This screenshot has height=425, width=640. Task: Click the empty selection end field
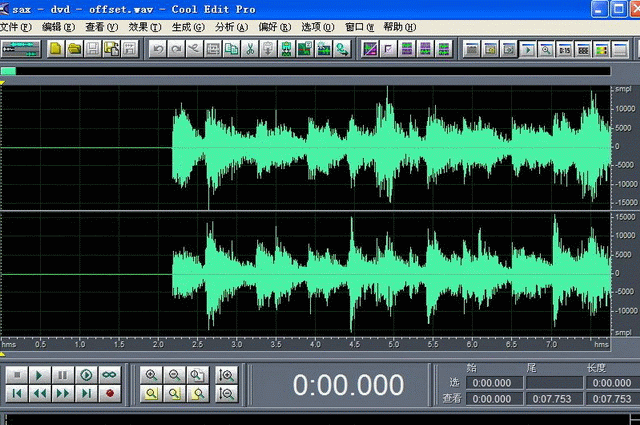click(x=554, y=383)
